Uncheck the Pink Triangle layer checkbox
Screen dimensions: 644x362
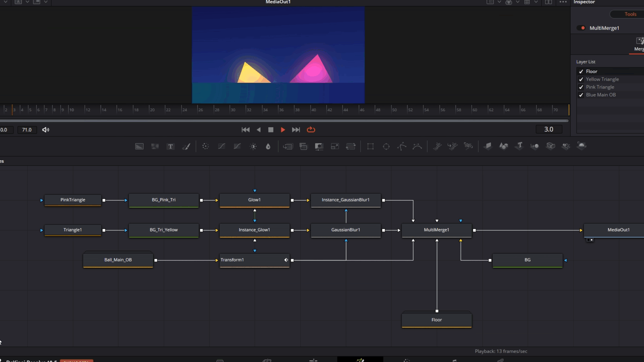coord(581,87)
